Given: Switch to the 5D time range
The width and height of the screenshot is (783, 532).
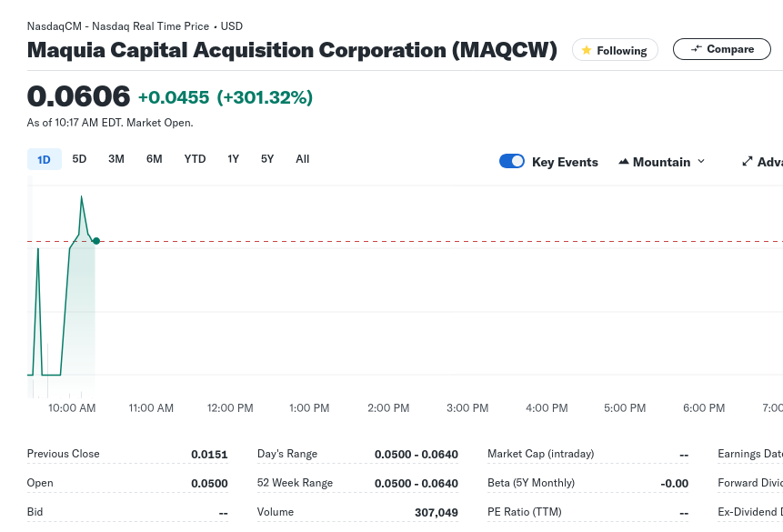Looking at the screenshot, I should click(x=79, y=159).
